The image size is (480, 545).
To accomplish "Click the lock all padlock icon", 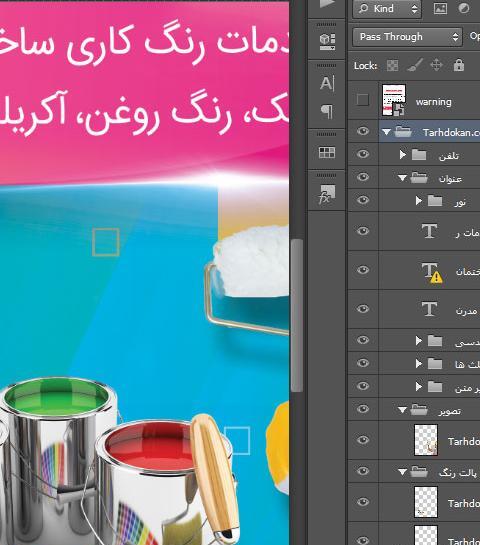I will tap(459, 65).
